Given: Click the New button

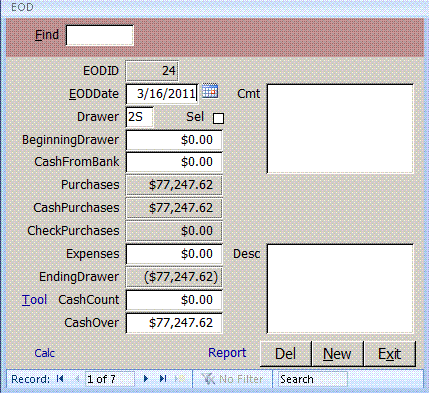Looking at the screenshot, I should (x=337, y=354).
